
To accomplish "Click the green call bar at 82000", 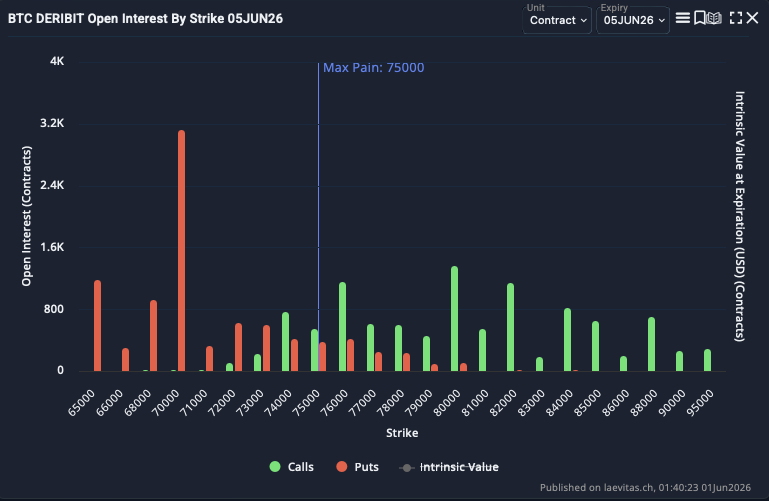I will (x=511, y=327).
